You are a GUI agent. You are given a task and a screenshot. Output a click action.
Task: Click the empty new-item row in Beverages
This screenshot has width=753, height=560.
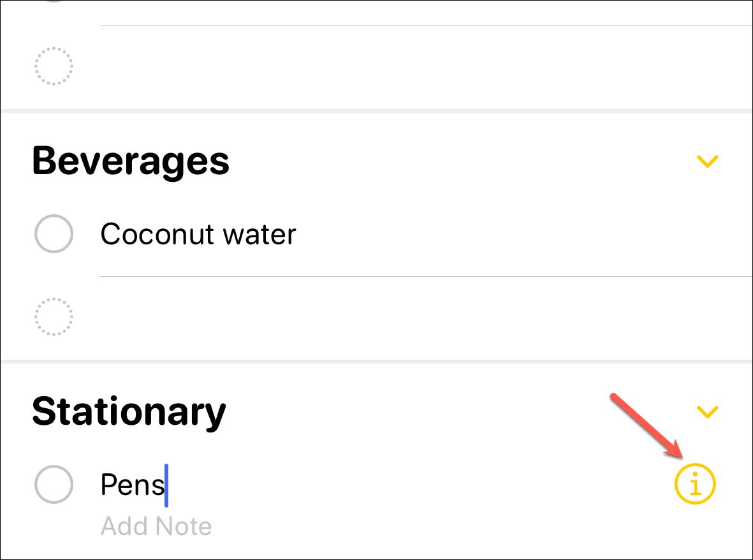pos(383,316)
